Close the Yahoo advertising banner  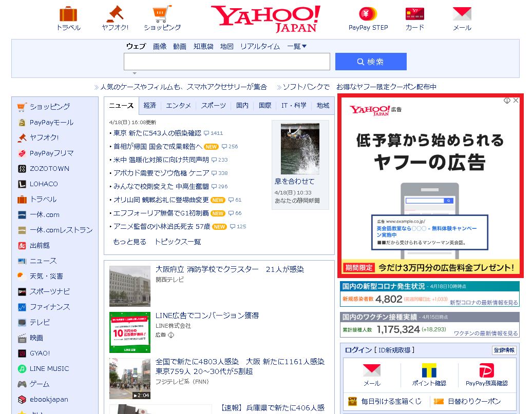[x=516, y=101]
